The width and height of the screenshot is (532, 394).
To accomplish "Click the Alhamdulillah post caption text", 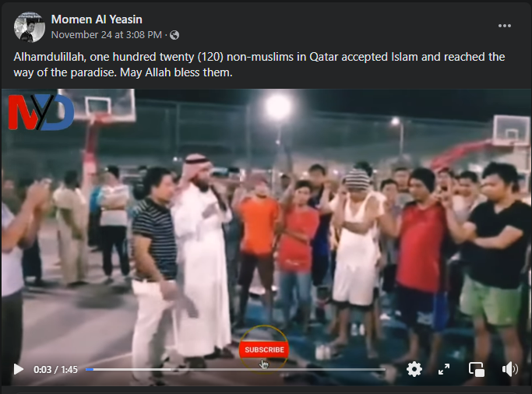I will (x=259, y=65).
